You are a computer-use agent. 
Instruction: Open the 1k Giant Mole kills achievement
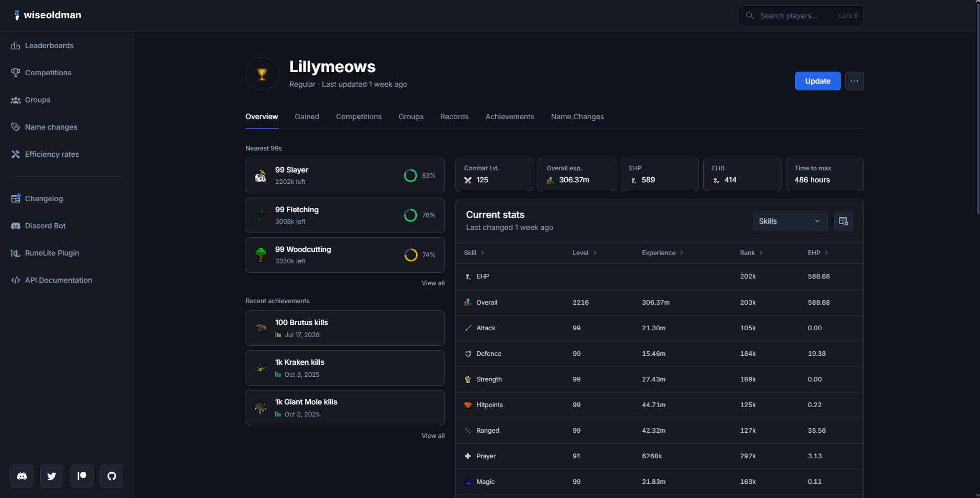point(345,408)
